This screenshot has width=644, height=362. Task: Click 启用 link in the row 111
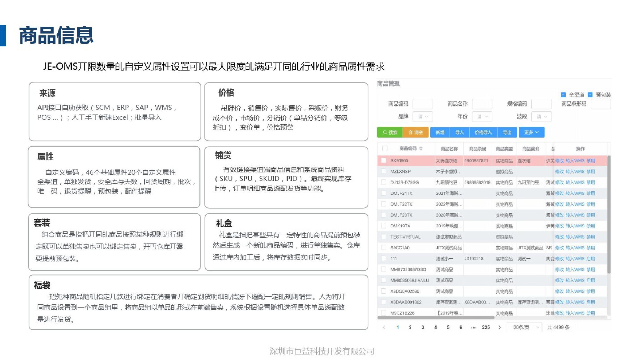tap(591, 258)
